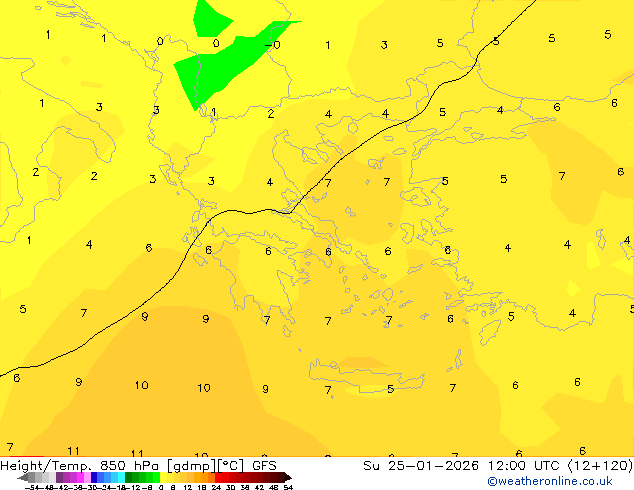The image size is (634, 490).
Task: Pick the bright yellow 0°C legend swatch
Action: click(163, 477)
